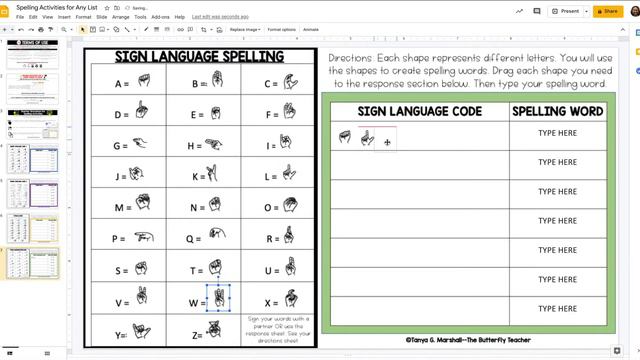The width and height of the screenshot is (640, 360).
Task: Open the new slide layout dropdown arrow
Action: coord(12,30)
